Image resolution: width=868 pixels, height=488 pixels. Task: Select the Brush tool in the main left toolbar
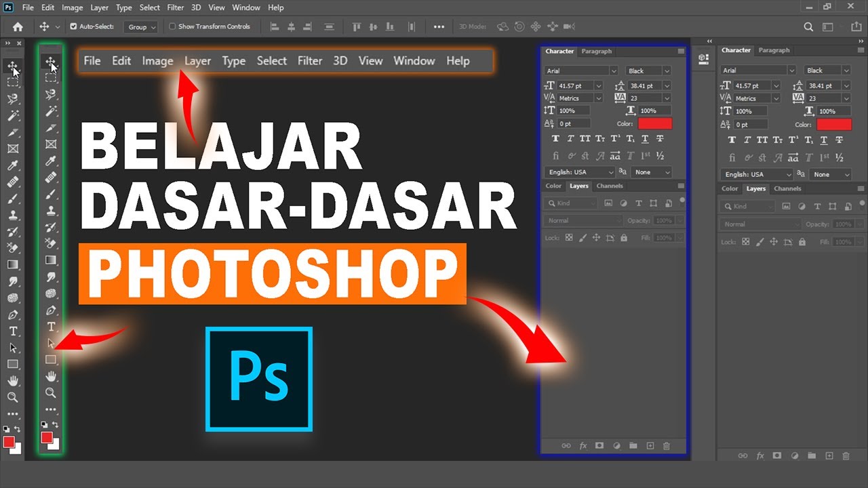(12, 199)
